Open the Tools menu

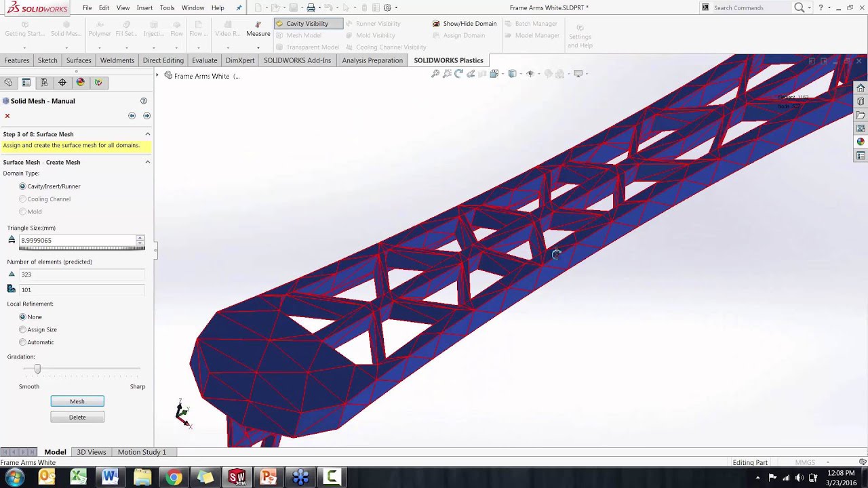(167, 8)
